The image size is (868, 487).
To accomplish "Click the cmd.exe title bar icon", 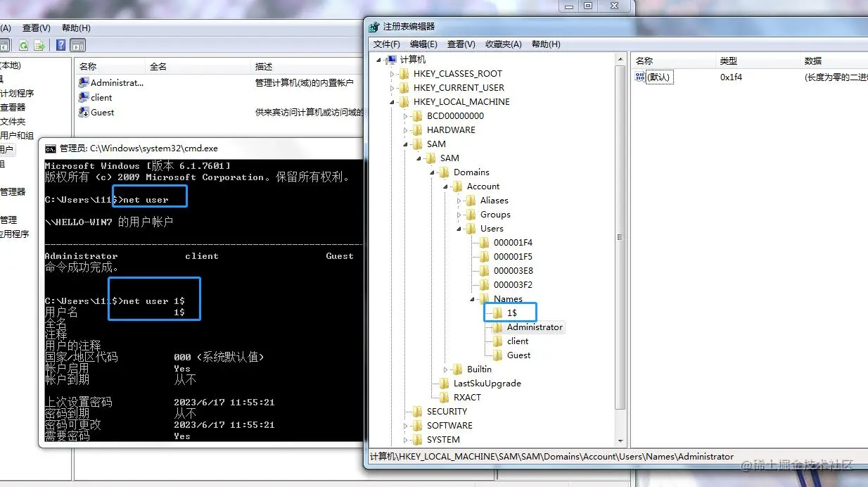I will [x=51, y=148].
